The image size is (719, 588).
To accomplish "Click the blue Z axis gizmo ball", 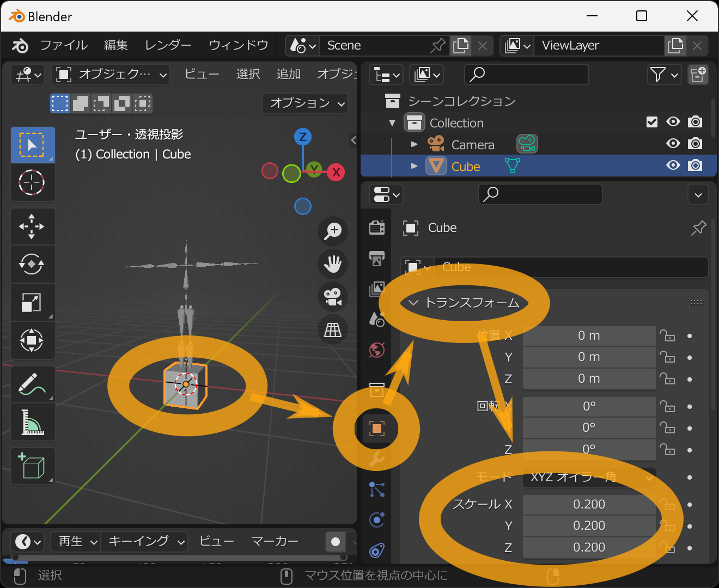I will 303,137.
